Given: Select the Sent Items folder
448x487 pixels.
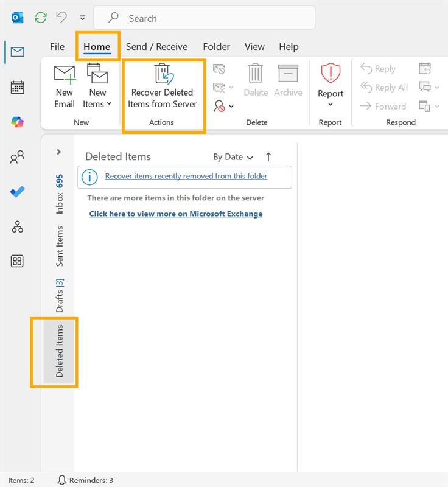Looking at the screenshot, I should 59,246.
